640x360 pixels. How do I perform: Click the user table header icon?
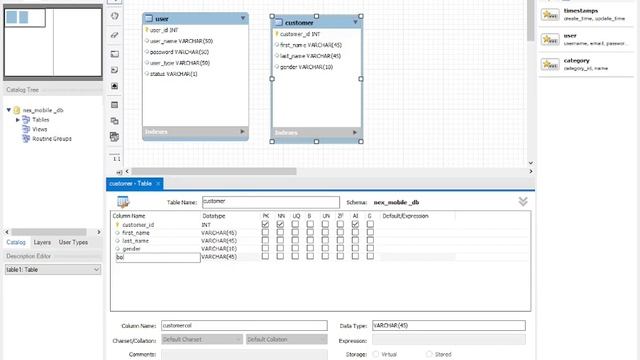[149, 18]
